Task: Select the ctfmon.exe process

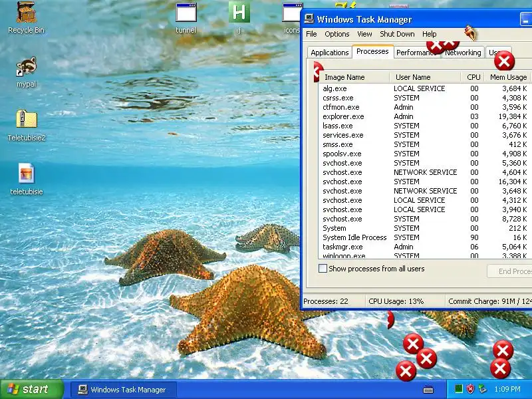Action: point(425,107)
